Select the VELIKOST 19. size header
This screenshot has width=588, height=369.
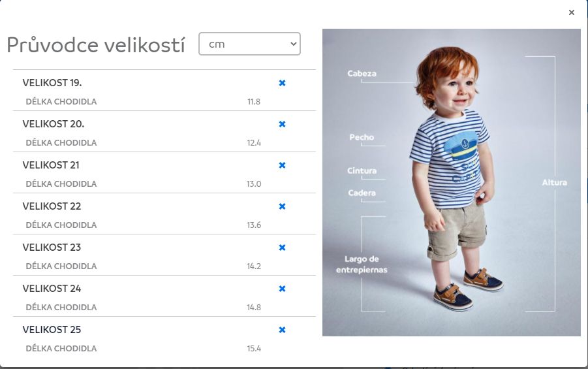[52, 83]
